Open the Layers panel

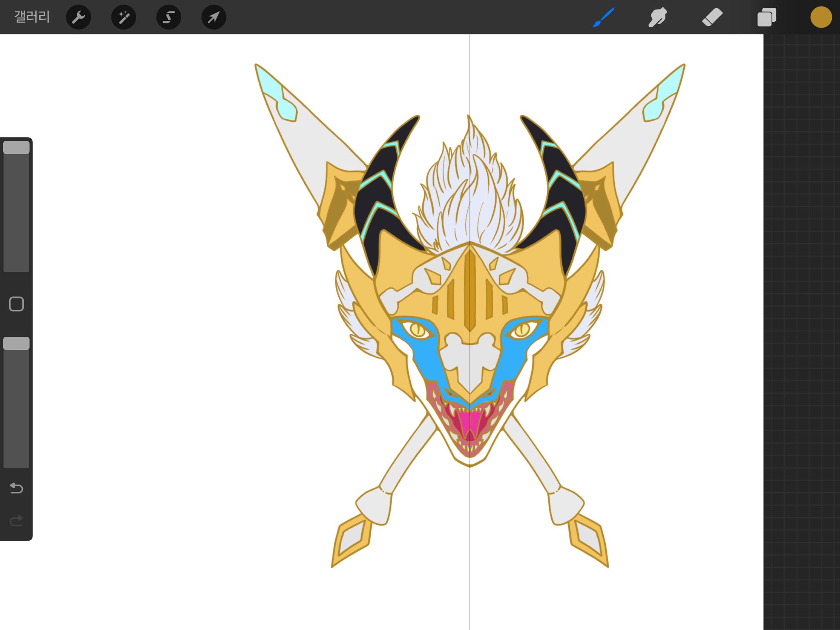(x=767, y=17)
